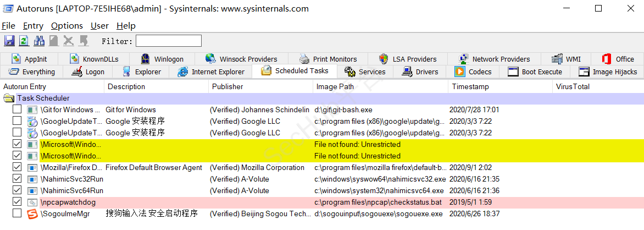644x230 pixels.
Task: Open the File menu
Action: click(9, 25)
